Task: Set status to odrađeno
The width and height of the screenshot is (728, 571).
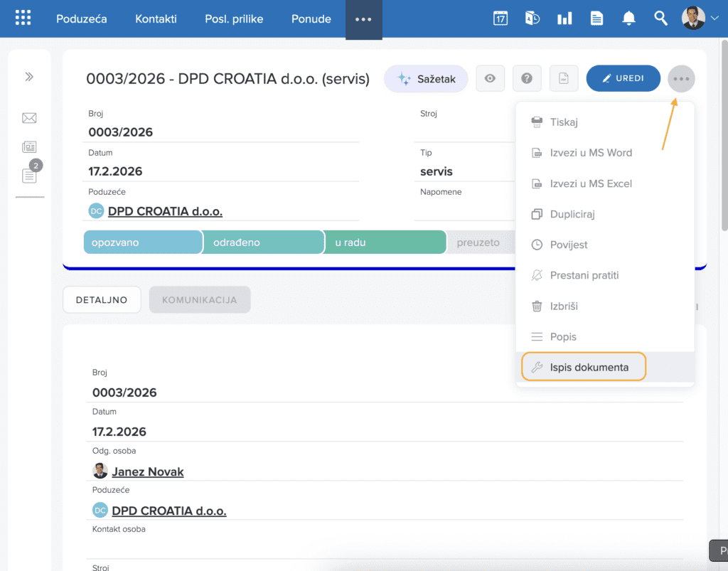Action: [x=263, y=242]
